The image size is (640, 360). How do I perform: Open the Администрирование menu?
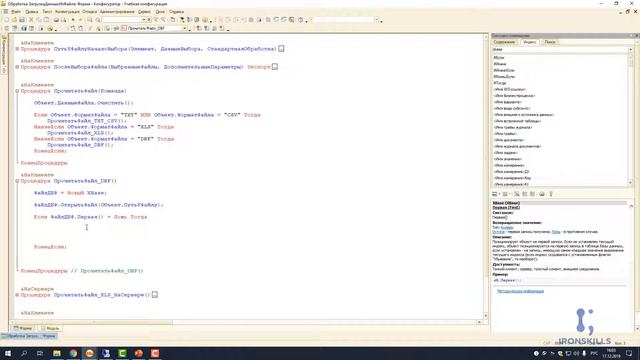pos(117,12)
